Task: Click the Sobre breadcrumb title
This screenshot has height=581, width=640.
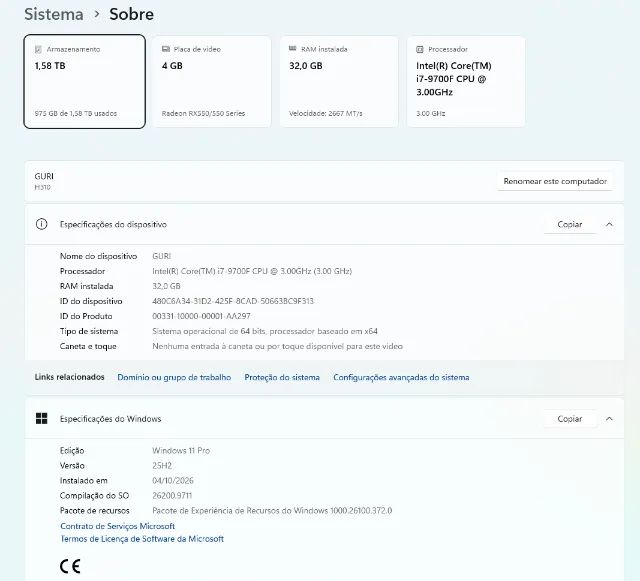Action: [131, 14]
